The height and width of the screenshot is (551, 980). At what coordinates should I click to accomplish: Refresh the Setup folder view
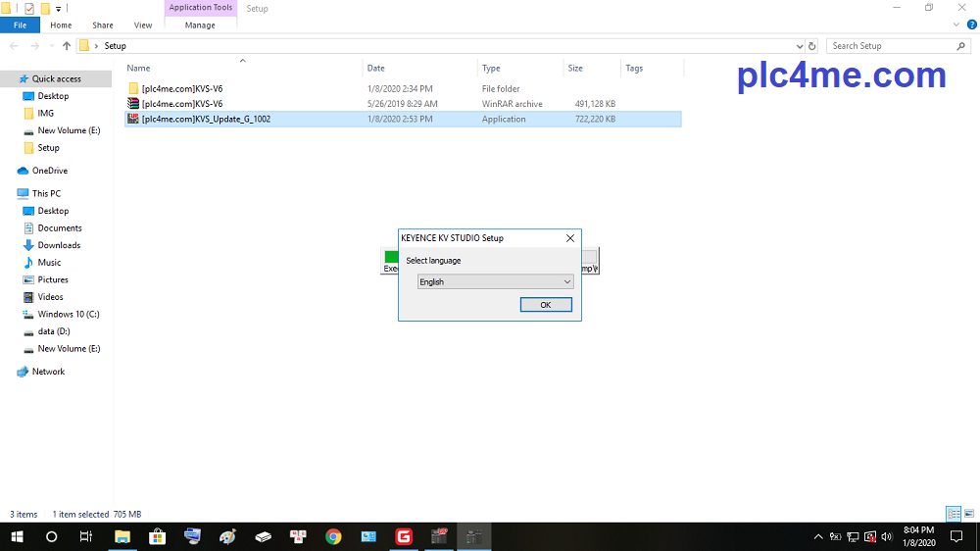click(x=811, y=46)
